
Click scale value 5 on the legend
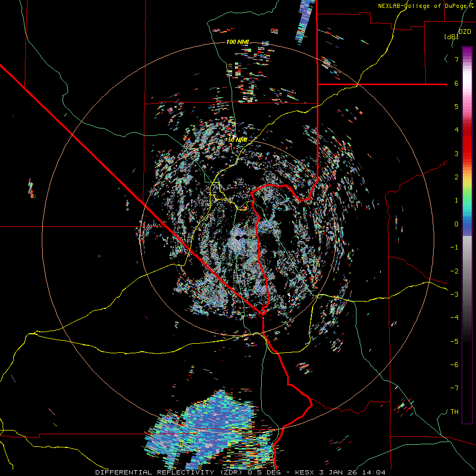tap(456, 106)
